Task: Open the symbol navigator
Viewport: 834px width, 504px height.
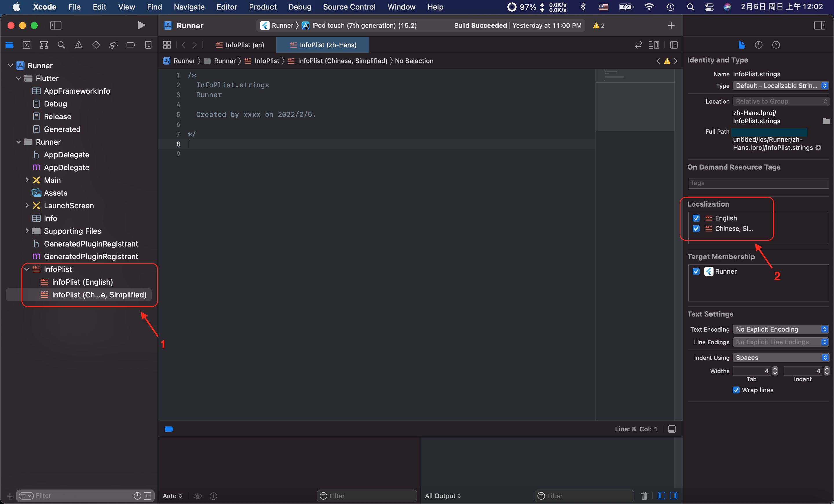Action: [x=44, y=45]
